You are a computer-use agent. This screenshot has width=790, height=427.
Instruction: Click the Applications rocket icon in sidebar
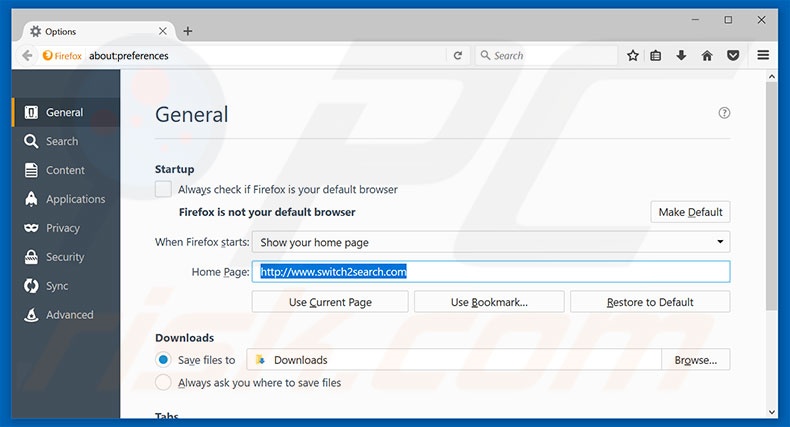31,199
